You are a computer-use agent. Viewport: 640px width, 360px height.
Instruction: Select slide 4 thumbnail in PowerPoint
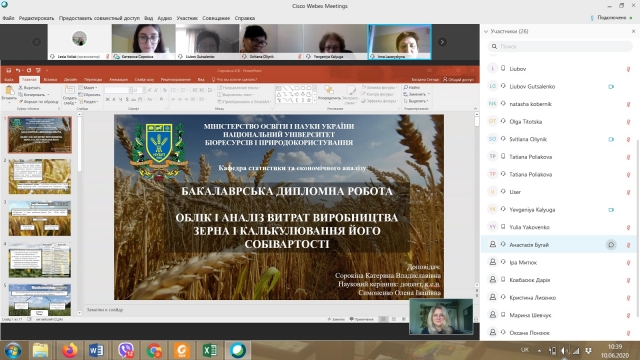40,260
